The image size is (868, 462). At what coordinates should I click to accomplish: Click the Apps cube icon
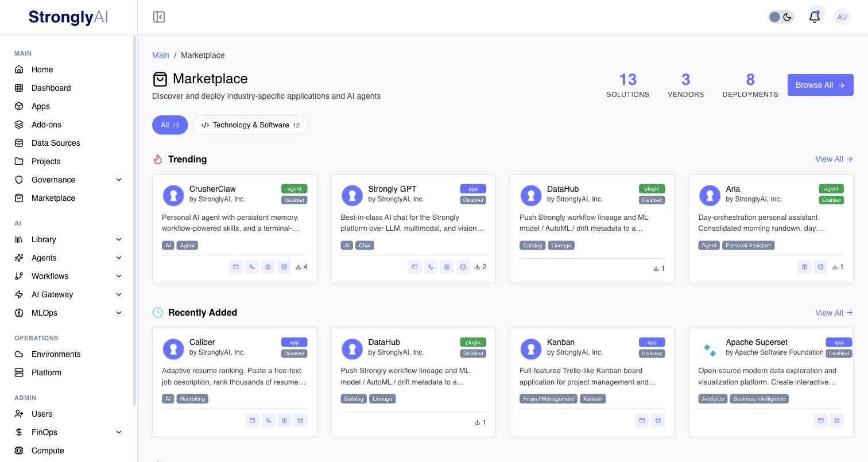19,106
